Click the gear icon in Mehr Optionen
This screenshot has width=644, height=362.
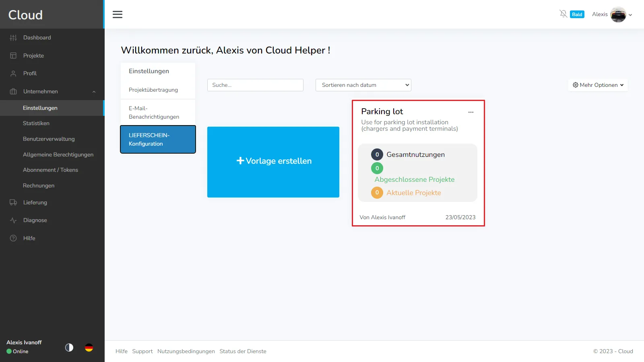click(576, 85)
